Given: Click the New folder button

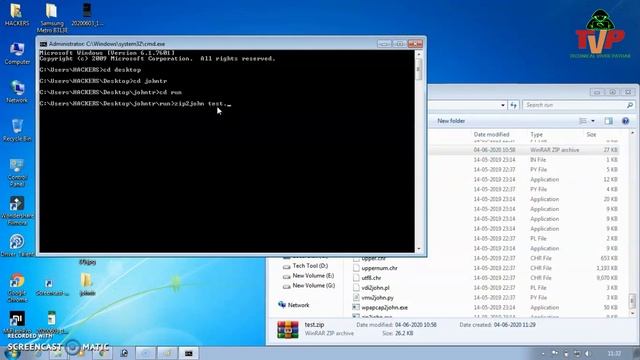Looking at the screenshot, I should click(x=451, y=121).
